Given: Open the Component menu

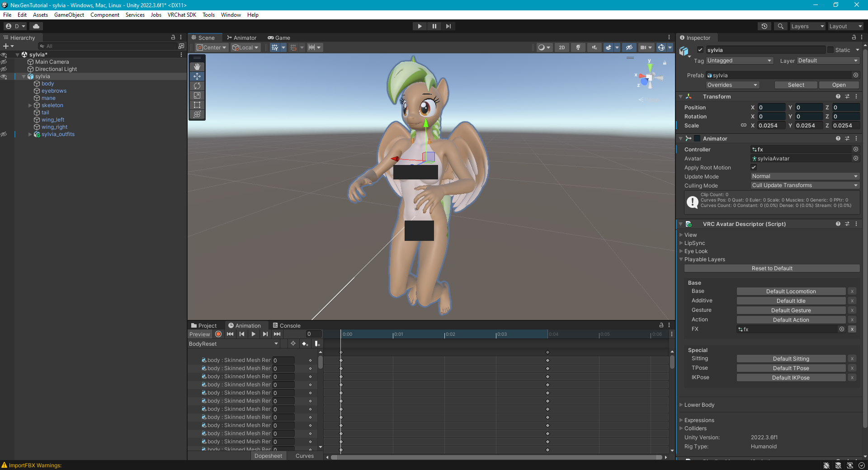Looking at the screenshot, I should tap(105, 15).
